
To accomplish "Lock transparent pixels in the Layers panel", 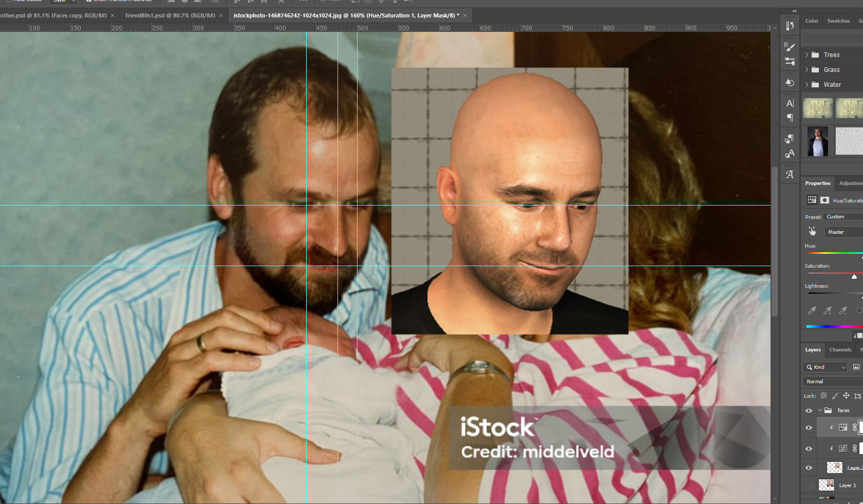I will click(x=824, y=396).
